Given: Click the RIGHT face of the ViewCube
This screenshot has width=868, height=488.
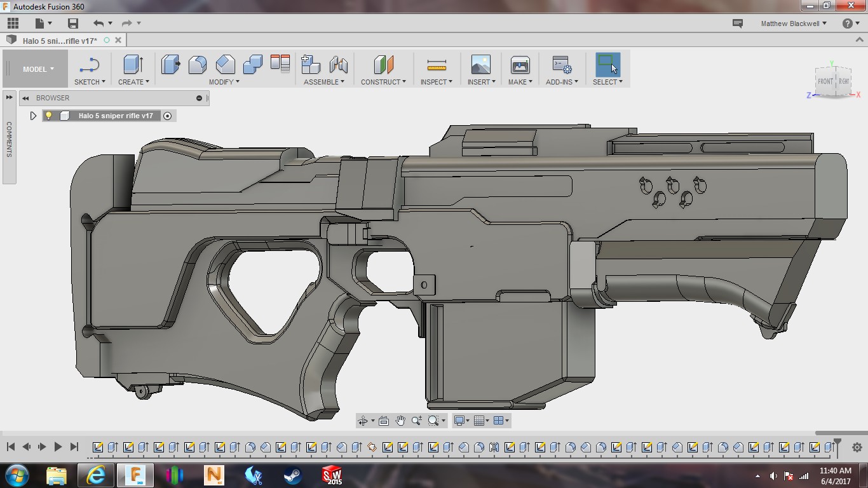Looking at the screenshot, I should coord(843,81).
